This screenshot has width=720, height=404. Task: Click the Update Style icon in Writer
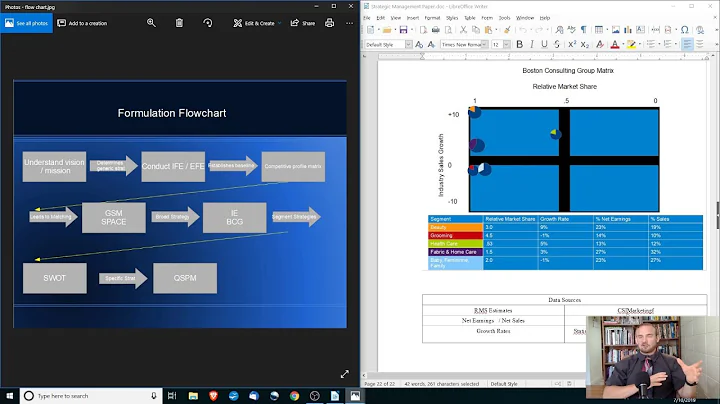(x=419, y=44)
